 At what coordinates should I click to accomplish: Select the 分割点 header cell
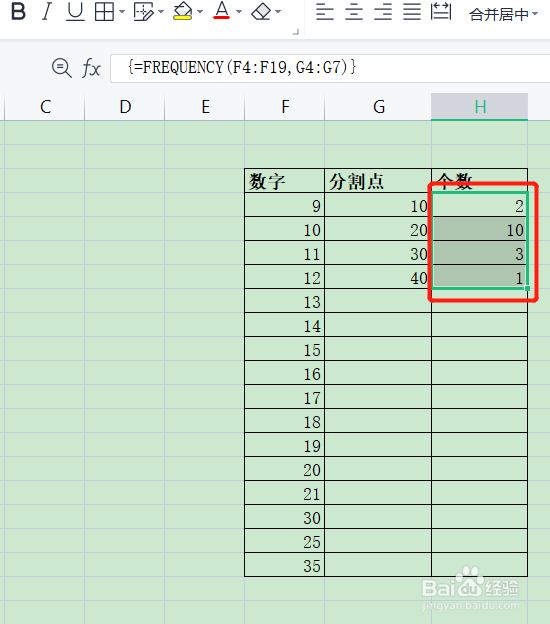[378, 181]
